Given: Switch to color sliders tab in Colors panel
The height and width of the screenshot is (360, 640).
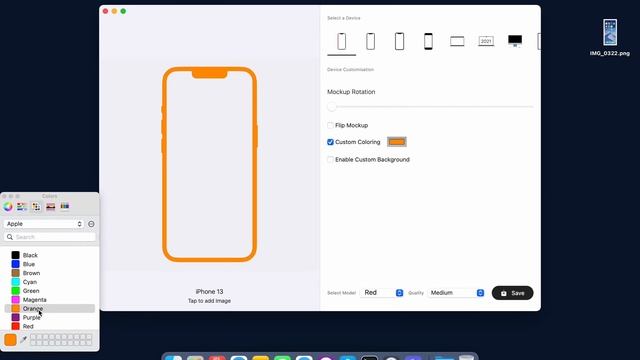Looking at the screenshot, I should pyautogui.click(x=22, y=207).
